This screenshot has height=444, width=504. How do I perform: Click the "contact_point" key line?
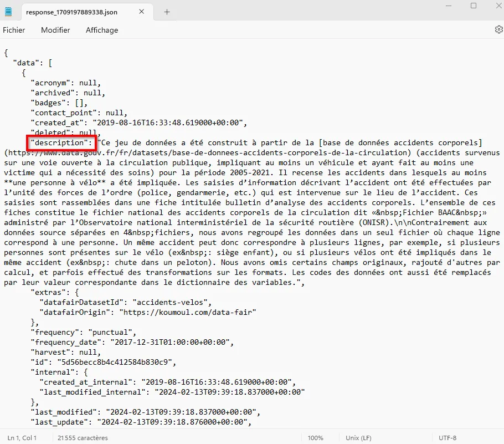(79, 113)
